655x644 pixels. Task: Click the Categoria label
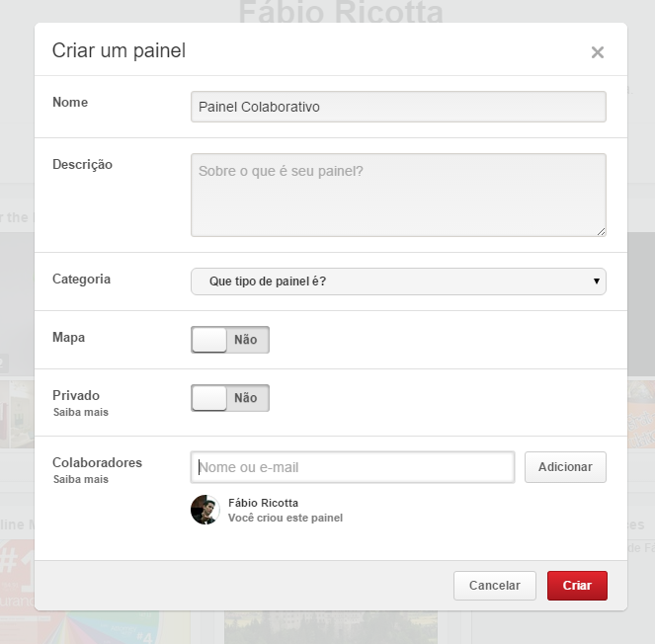(81, 280)
